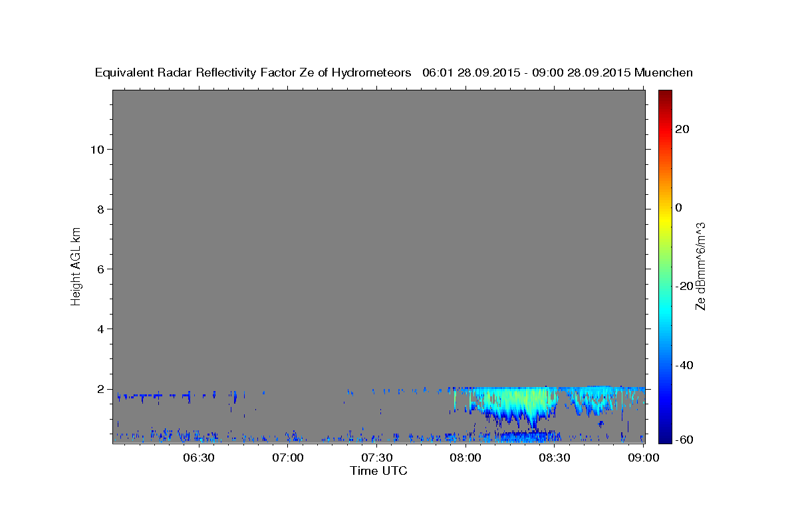The width and height of the screenshot is (798, 532).
Task: Click the 07:30 time tick label
Action: (377, 458)
